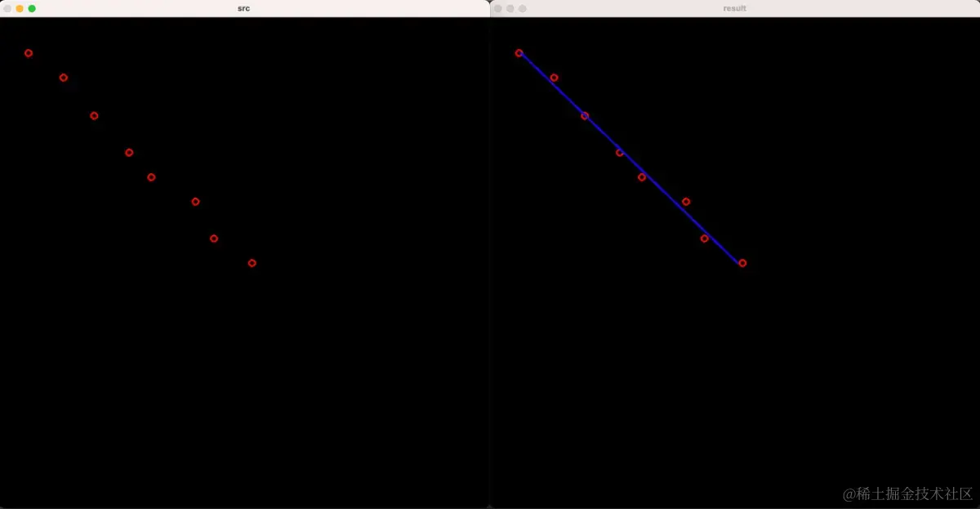Minimize the src window with yellow button
Screen dimensions: 980x509
point(20,8)
